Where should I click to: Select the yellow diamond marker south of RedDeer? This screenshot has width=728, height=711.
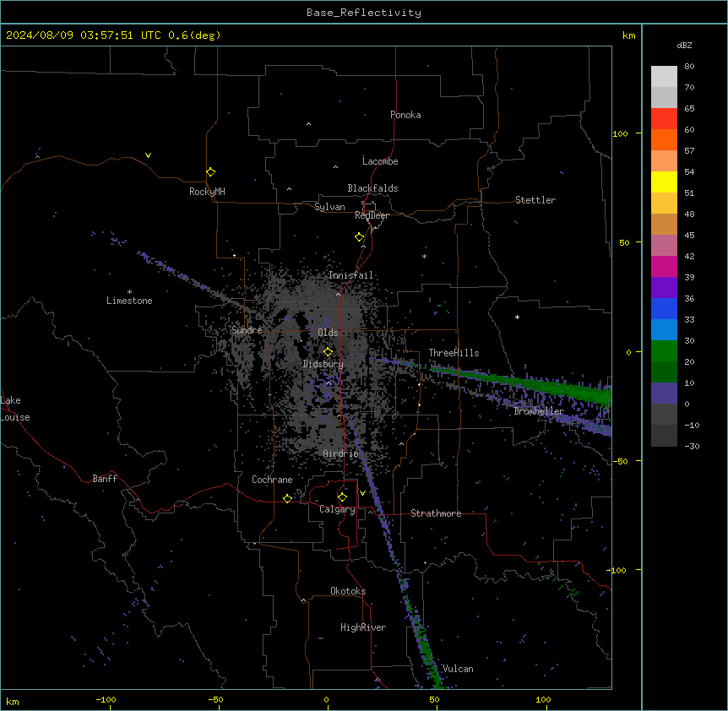pyautogui.click(x=359, y=237)
